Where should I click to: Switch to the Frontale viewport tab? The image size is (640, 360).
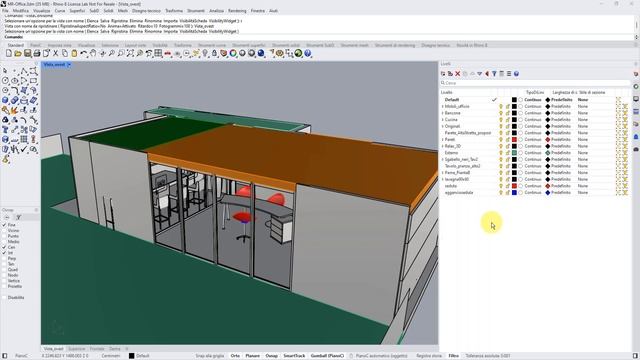pyautogui.click(x=97, y=349)
